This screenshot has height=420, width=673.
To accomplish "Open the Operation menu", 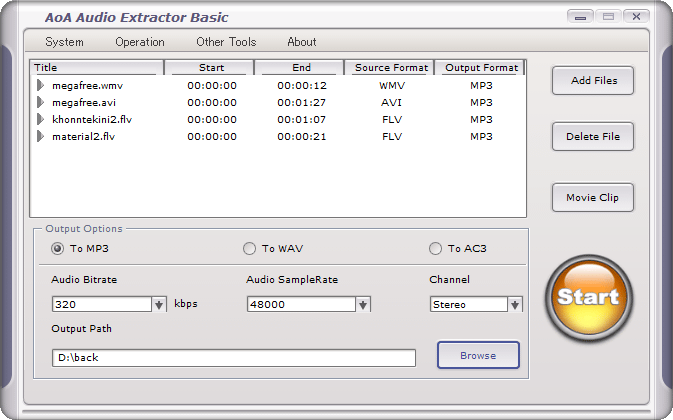I will [x=140, y=42].
